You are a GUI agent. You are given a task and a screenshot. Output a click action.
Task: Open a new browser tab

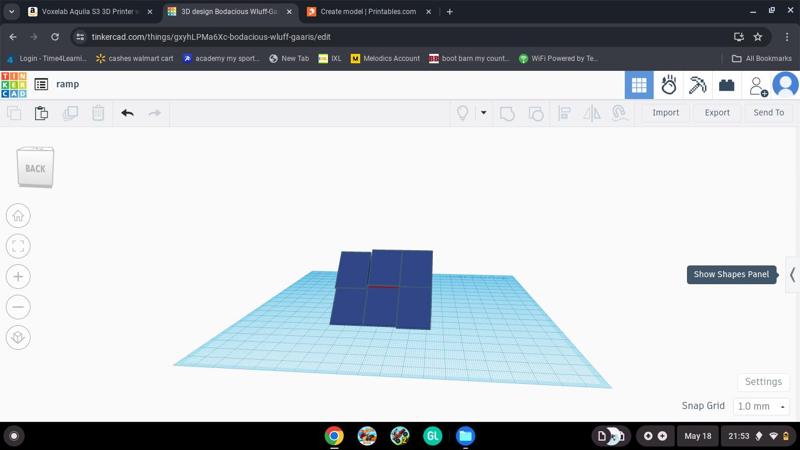[x=449, y=11]
